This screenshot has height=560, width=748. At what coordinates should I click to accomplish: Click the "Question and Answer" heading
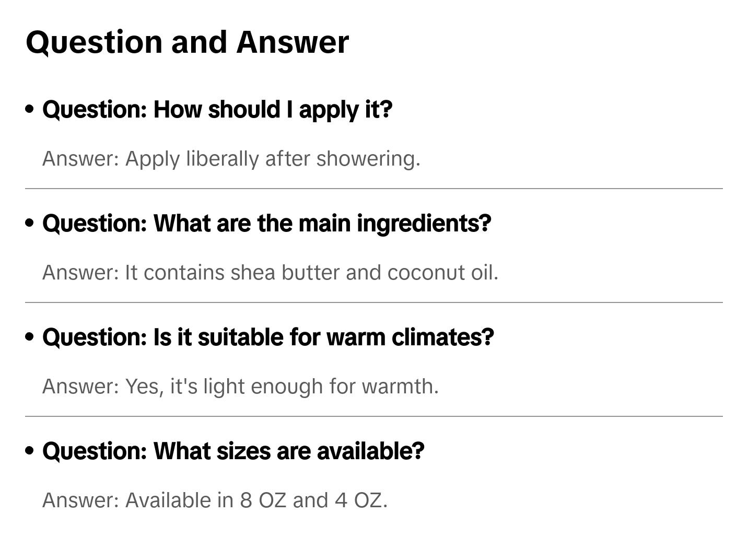point(187,42)
